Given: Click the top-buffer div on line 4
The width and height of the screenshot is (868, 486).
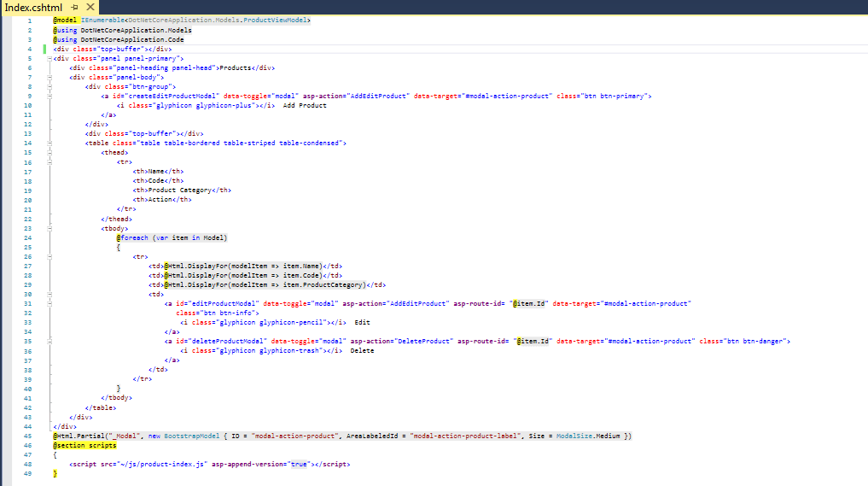Looking at the screenshot, I should point(113,49).
